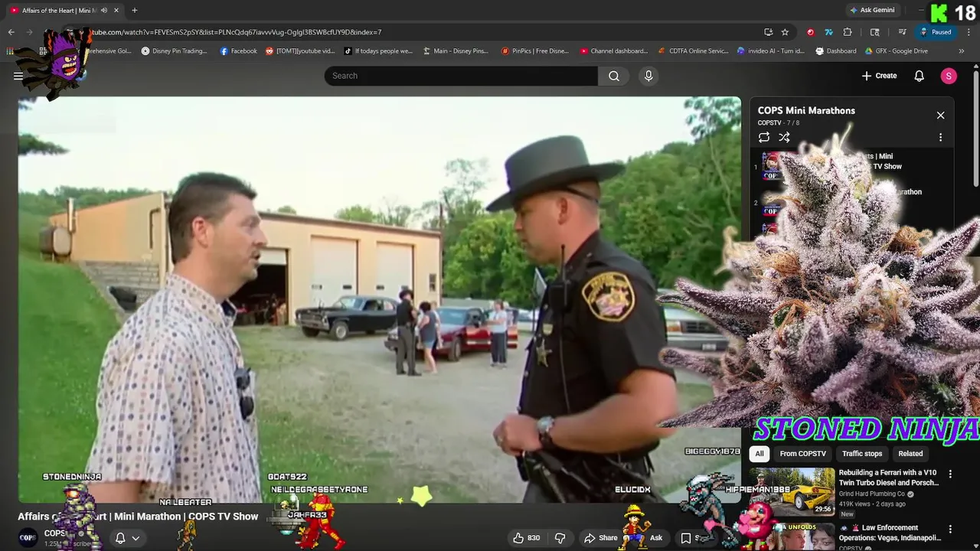This screenshot has height=551, width=980.
Task: Toggle shuffle playlist
Action: pyautogui.click(x=784, y=137)
